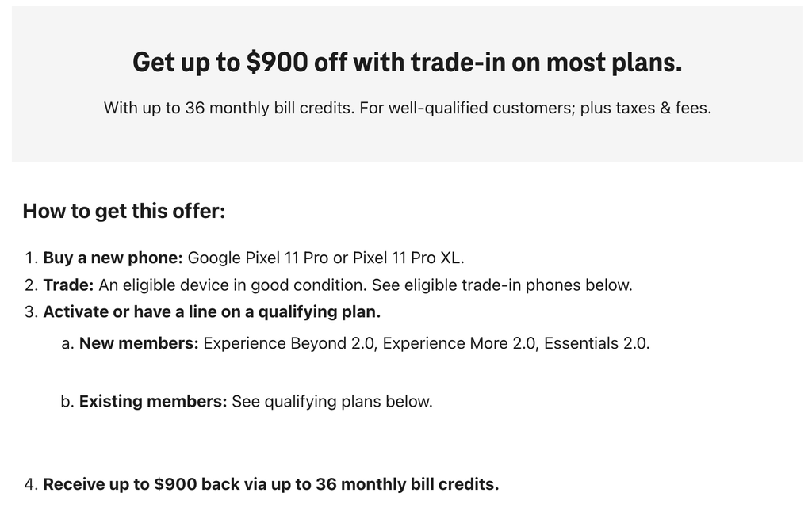
Task: Click Pixel 11 Pro XL text
Action: pos(408,258)
